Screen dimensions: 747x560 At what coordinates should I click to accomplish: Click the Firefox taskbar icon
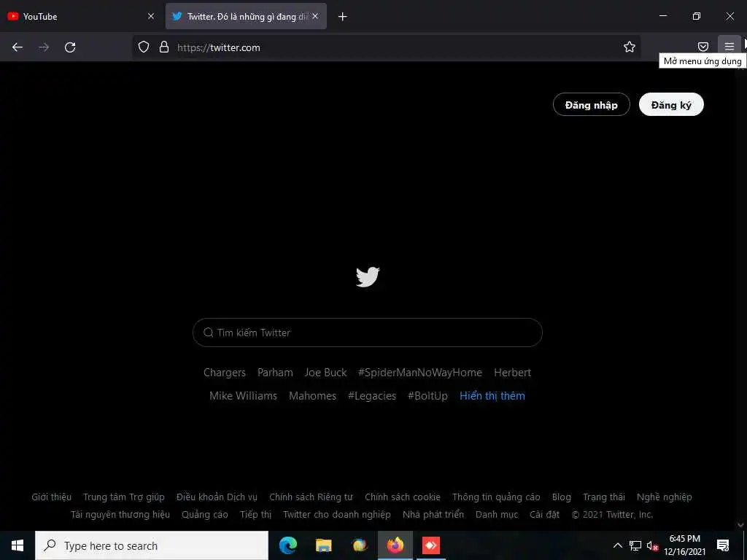(395, 545)
